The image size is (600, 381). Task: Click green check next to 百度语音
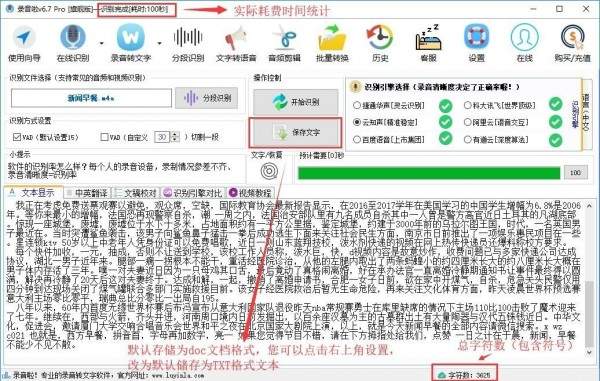445,138
